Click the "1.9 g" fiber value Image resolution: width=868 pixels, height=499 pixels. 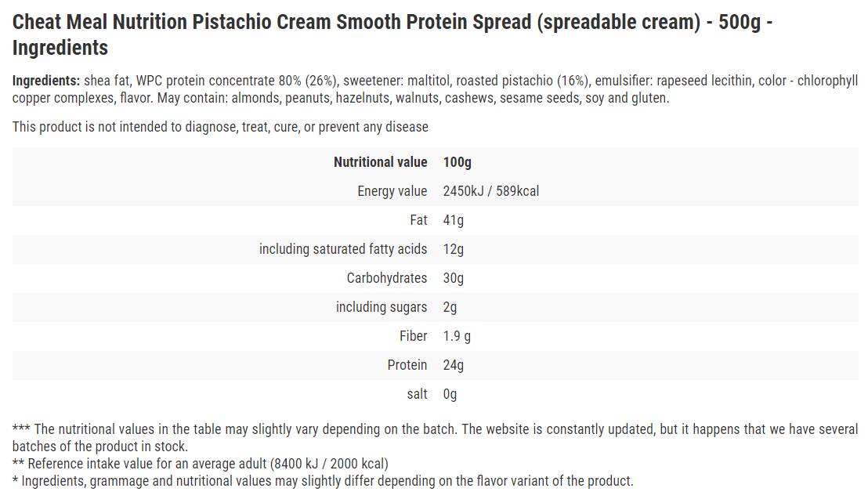[457, 336]
